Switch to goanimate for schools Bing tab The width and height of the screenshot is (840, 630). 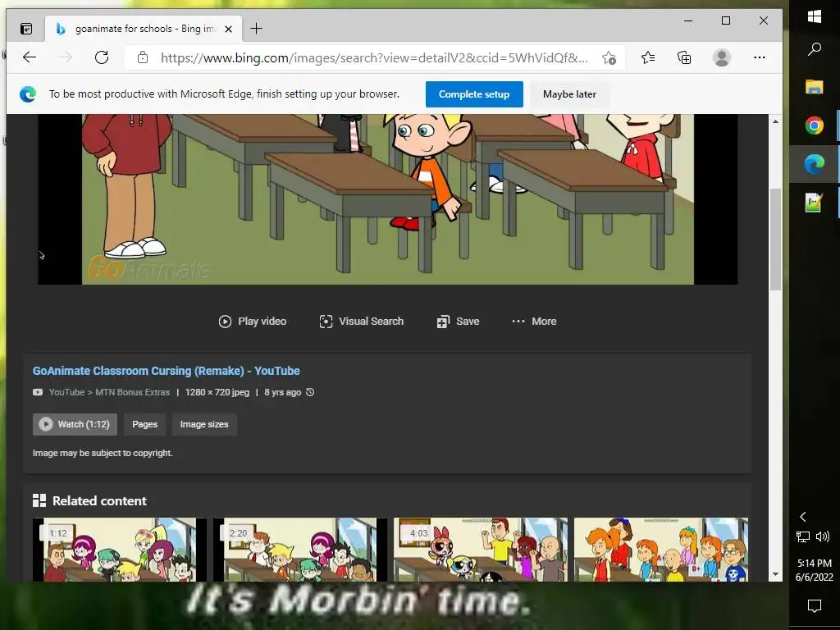(143, 29)
